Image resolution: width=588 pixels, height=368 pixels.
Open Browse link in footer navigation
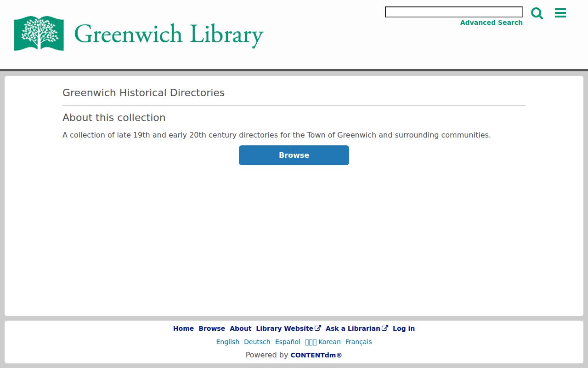(212, 328)
